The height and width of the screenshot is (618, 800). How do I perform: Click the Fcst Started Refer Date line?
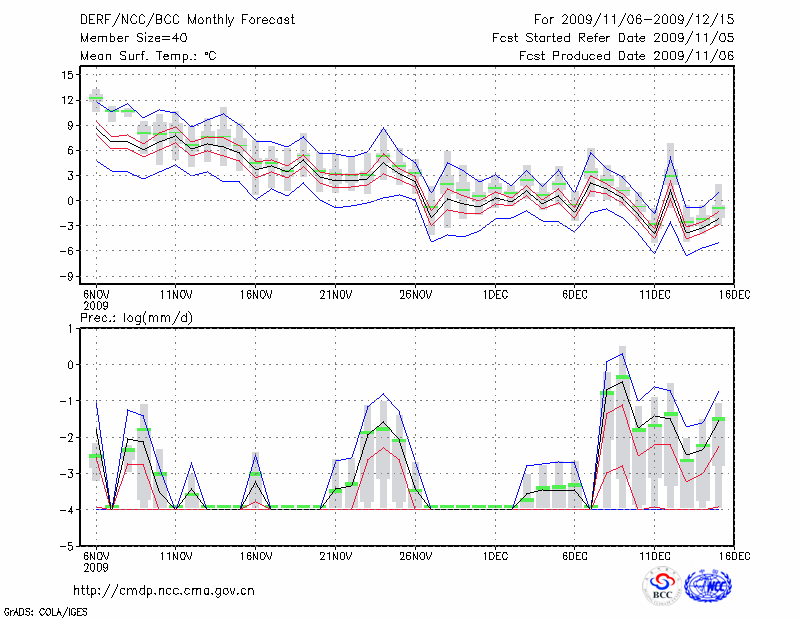pos(613,38)
